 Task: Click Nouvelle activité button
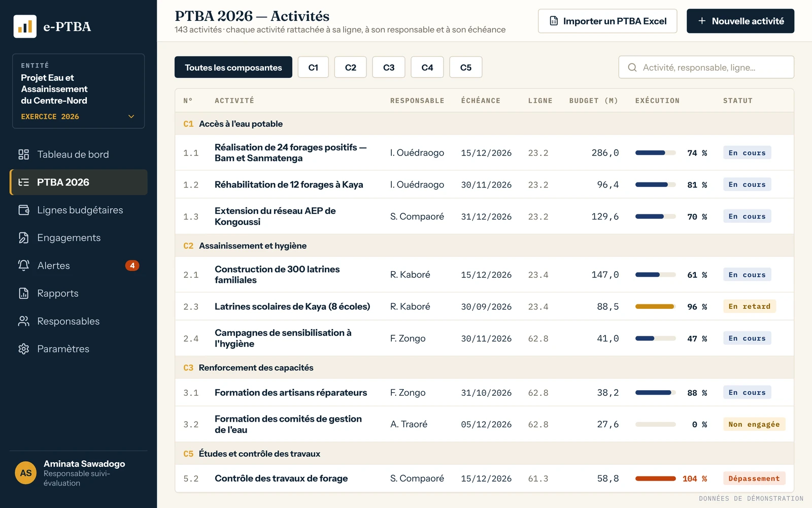[740, 21]
